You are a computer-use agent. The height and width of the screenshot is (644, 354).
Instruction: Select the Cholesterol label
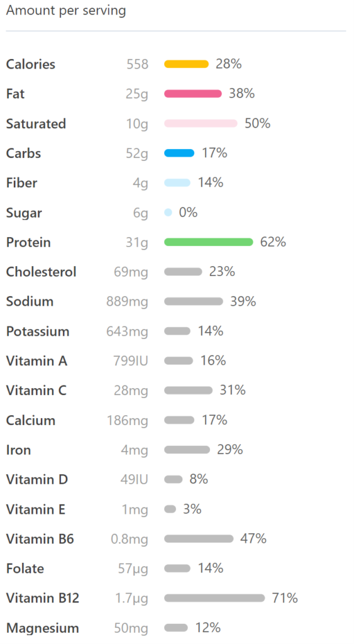(x=41, y=272)
